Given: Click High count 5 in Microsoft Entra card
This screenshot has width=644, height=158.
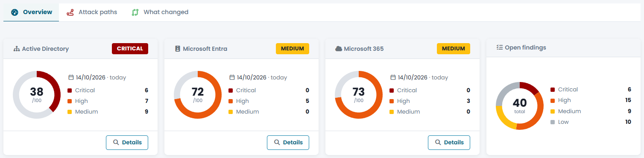Looking at the screenshot, I should pyautogui.click(x=307, y=101).
